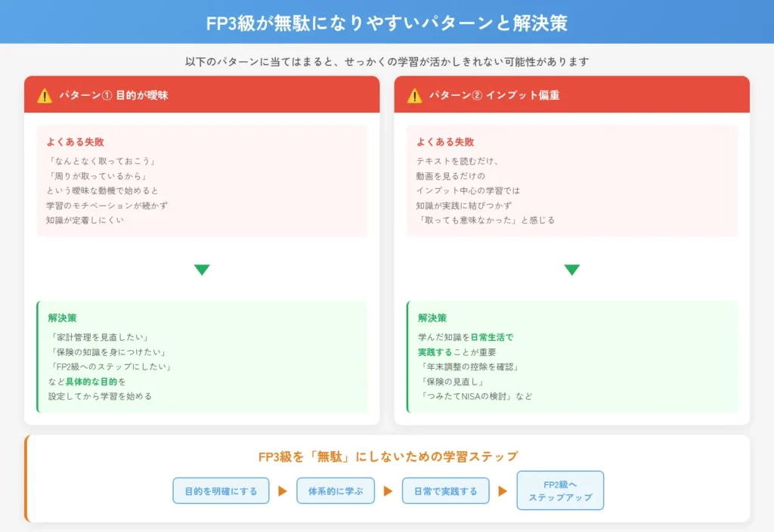Click the 目的を明確にする step button

221,490
